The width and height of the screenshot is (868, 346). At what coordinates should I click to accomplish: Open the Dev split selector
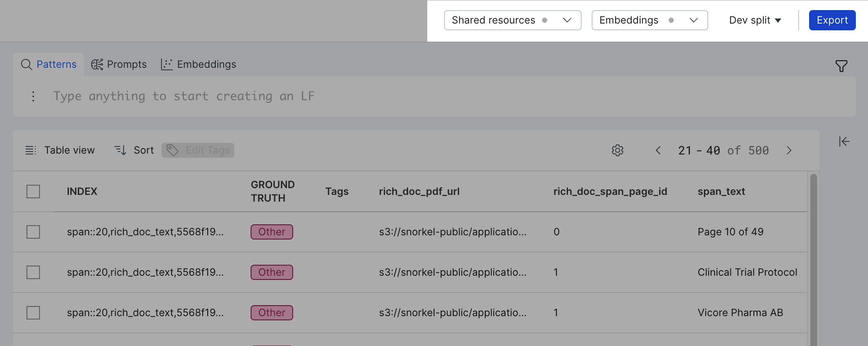click(755, 20)
